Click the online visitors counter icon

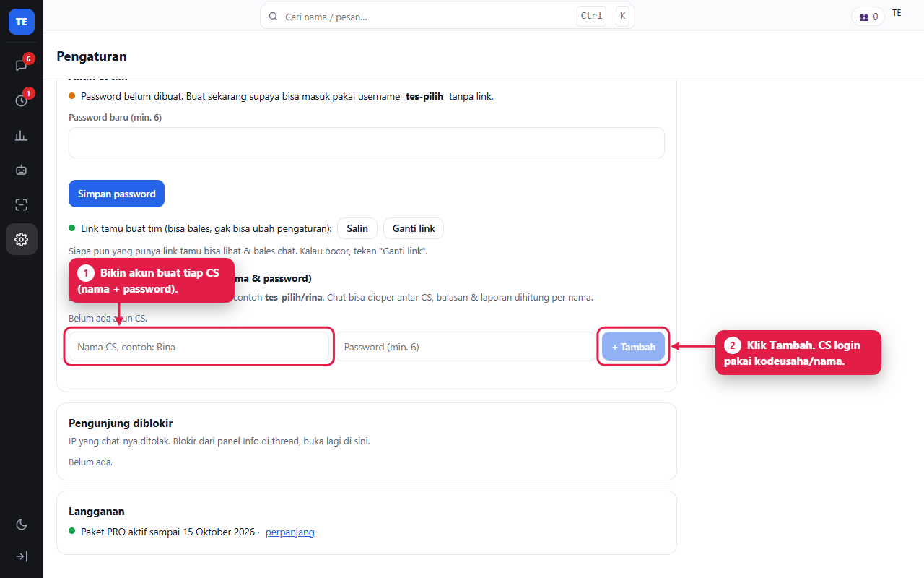pos(868,17)
